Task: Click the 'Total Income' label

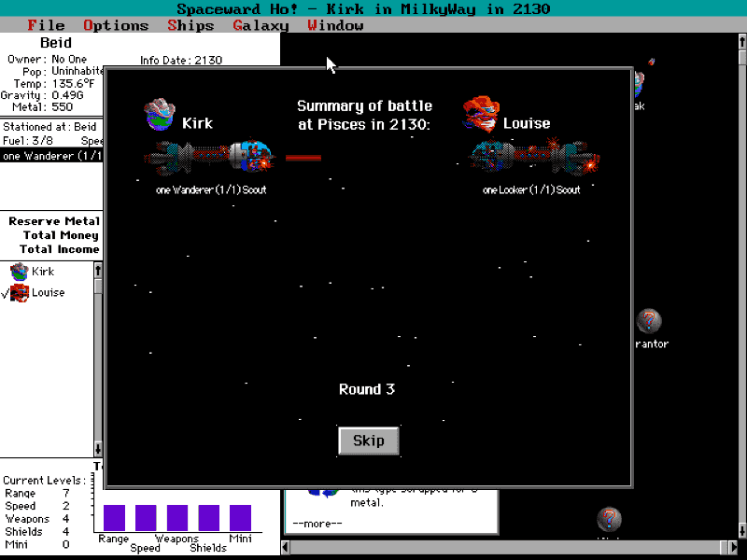Action: click(x=59, y=249)
